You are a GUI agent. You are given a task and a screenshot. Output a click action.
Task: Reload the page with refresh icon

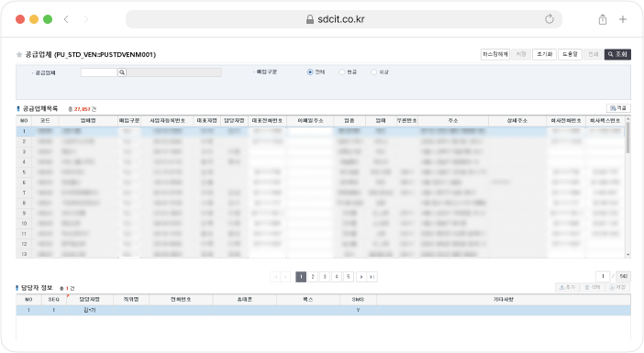coord(550,19)
